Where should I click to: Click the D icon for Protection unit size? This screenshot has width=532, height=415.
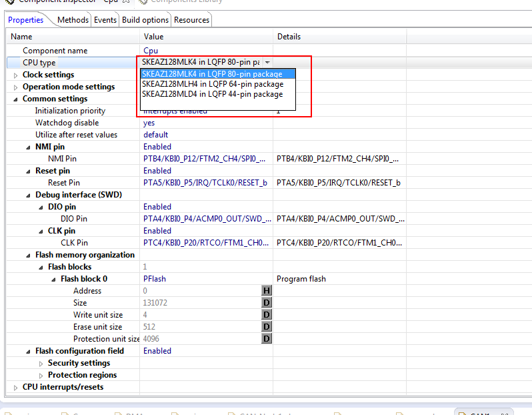coord(267,338)
